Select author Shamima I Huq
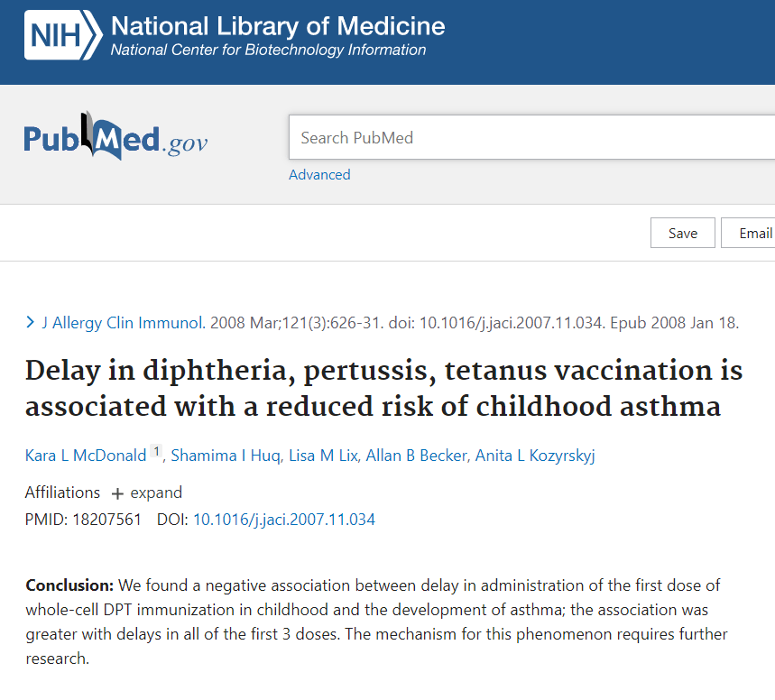This screenshot has width=775, height=700. [x=225, y=456]
